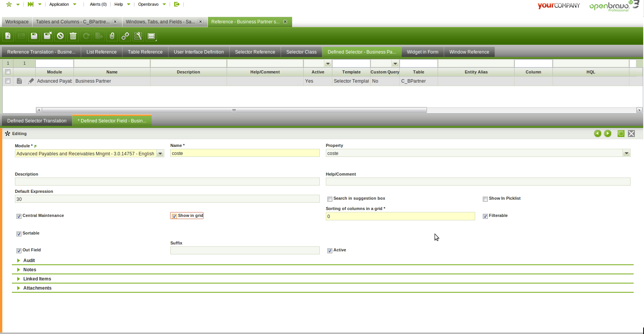644x334 pixels.
Task: Click the Undo changes circle-slash icon
Action: (x=60, y=36)
